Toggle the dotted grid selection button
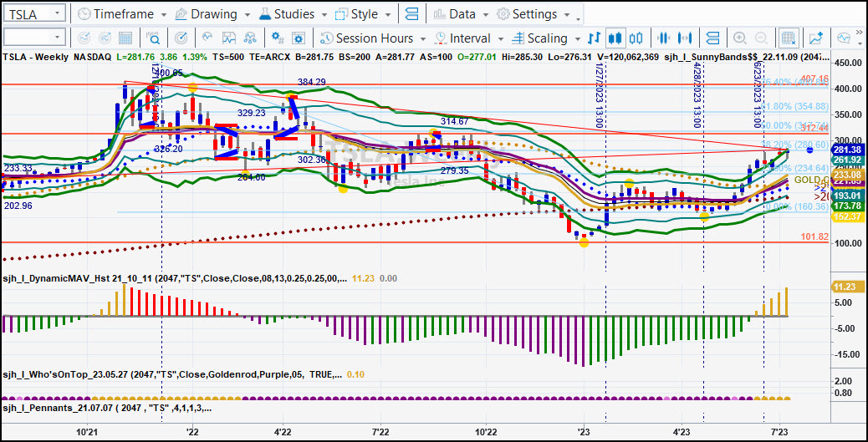The width and height of the screenshot is (868, 442). coord(788,38)
